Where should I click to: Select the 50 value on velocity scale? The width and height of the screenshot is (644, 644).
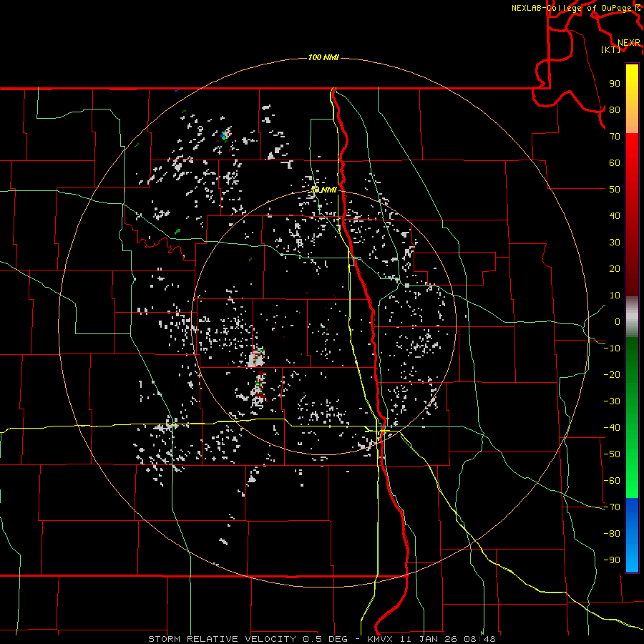[x=615, y=190]
